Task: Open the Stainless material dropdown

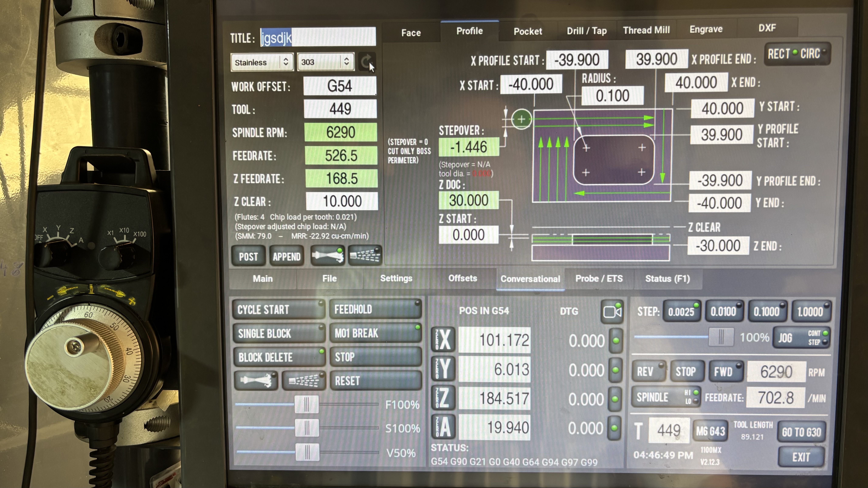Action: (x=262, y=62)
